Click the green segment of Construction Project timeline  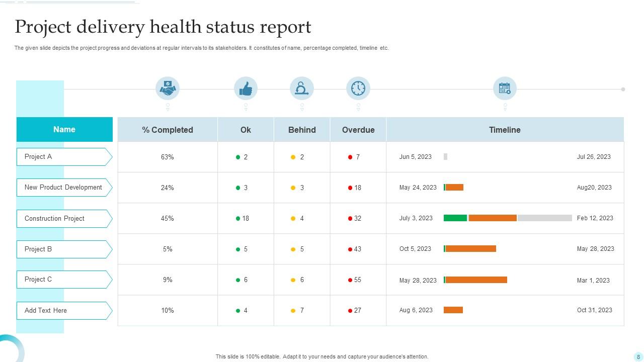coord(455,218)
